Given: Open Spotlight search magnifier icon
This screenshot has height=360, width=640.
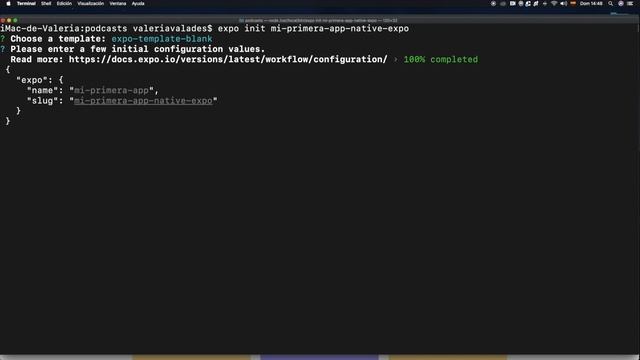Looking at the screenshot, I should 611,4.
